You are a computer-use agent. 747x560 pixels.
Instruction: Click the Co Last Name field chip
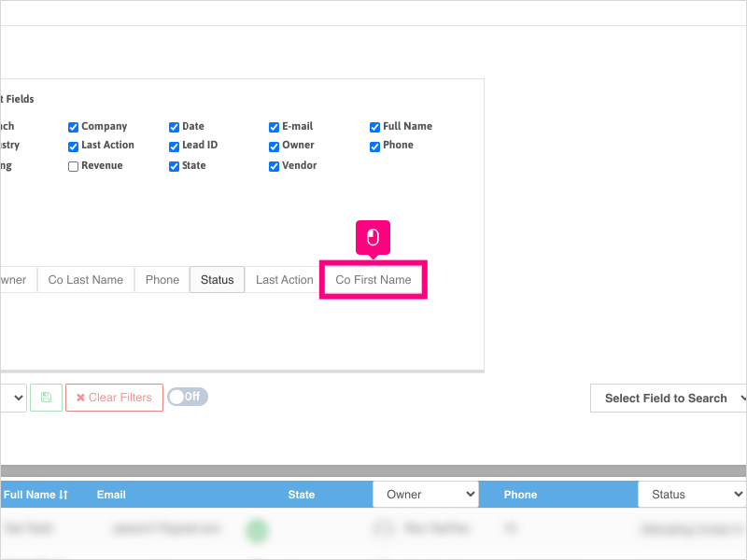tap(86, 279)
